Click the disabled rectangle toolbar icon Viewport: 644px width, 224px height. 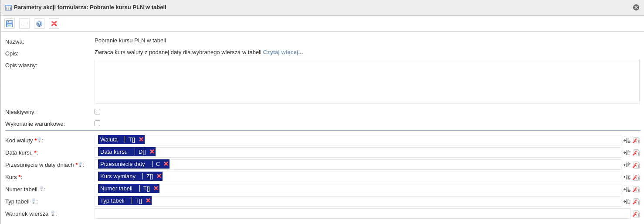click(x=24, y=24)
